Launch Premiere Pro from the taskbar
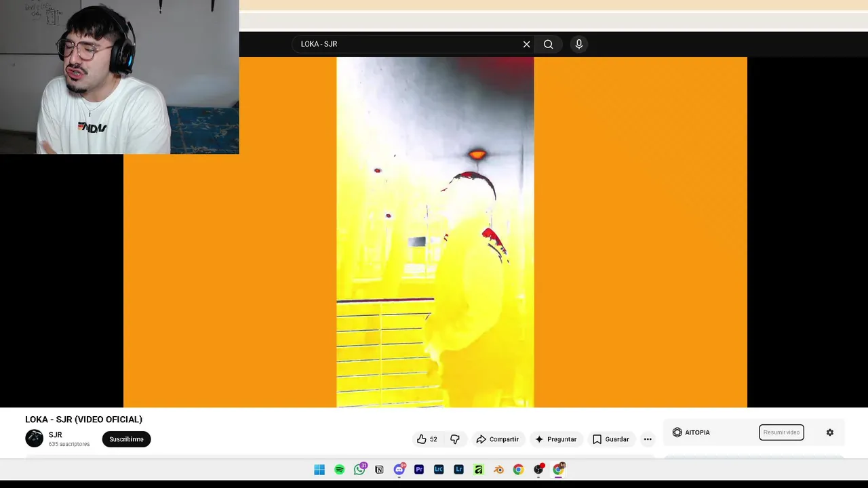 pyautogui.click(x=419, y=470)
